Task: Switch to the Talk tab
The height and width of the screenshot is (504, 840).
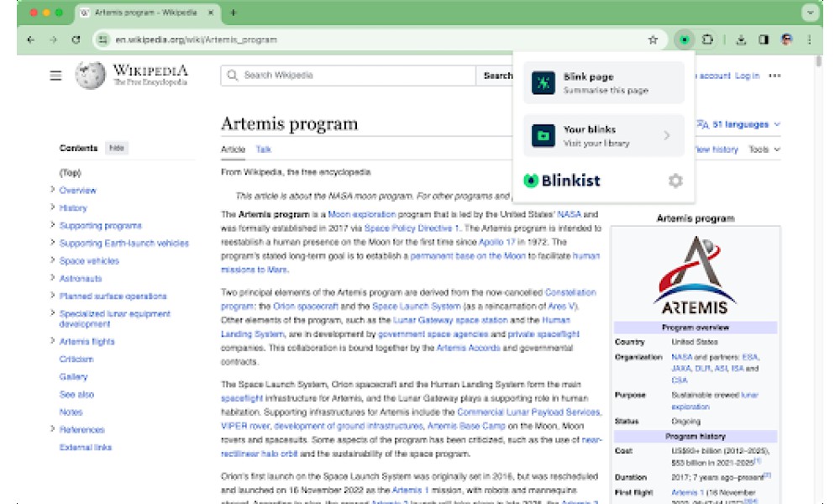Action: pyautogui.click(x=263, y=150)
